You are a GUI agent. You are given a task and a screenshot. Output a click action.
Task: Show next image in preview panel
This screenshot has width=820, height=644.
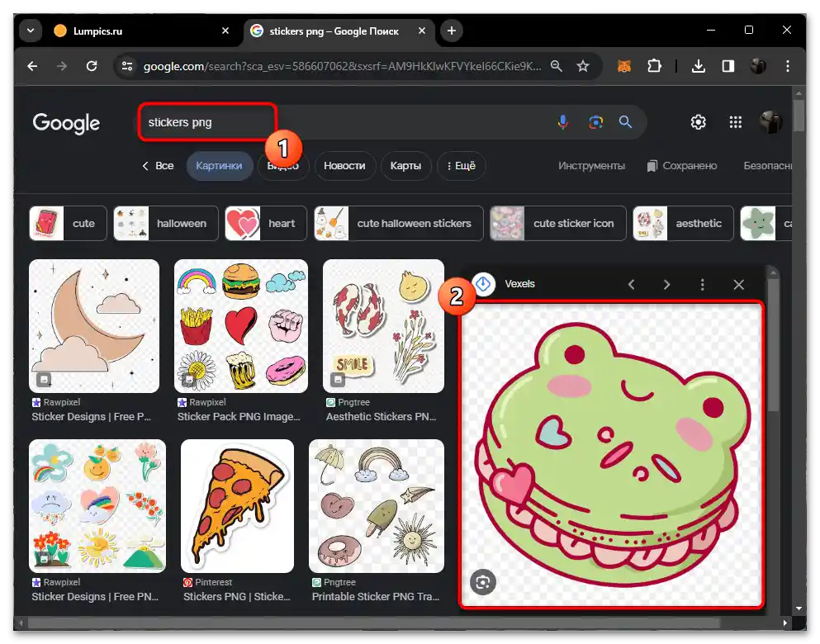click(x=666, y=284)
